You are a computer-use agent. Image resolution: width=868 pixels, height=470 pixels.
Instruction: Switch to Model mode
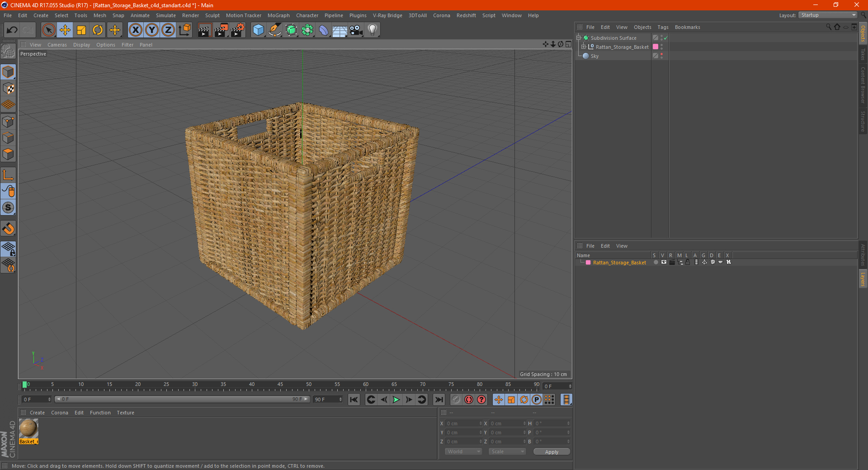8,72
